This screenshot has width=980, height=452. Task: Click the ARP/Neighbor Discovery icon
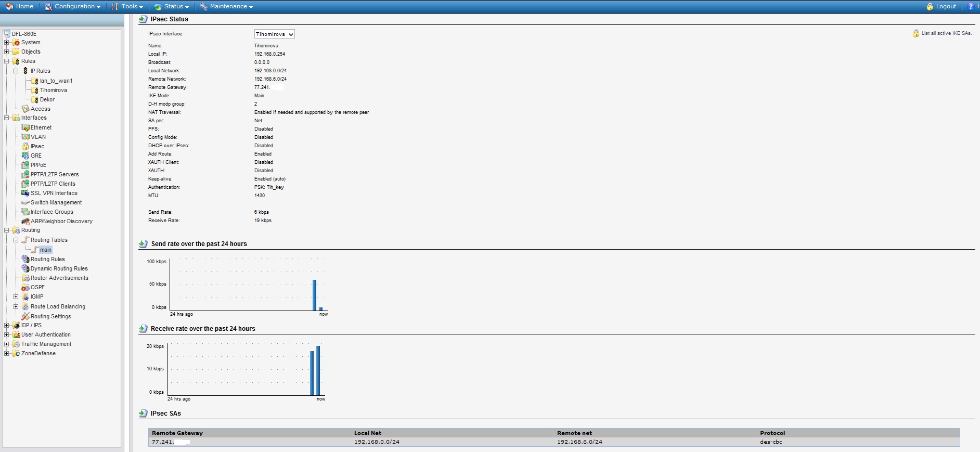point(25,221)
